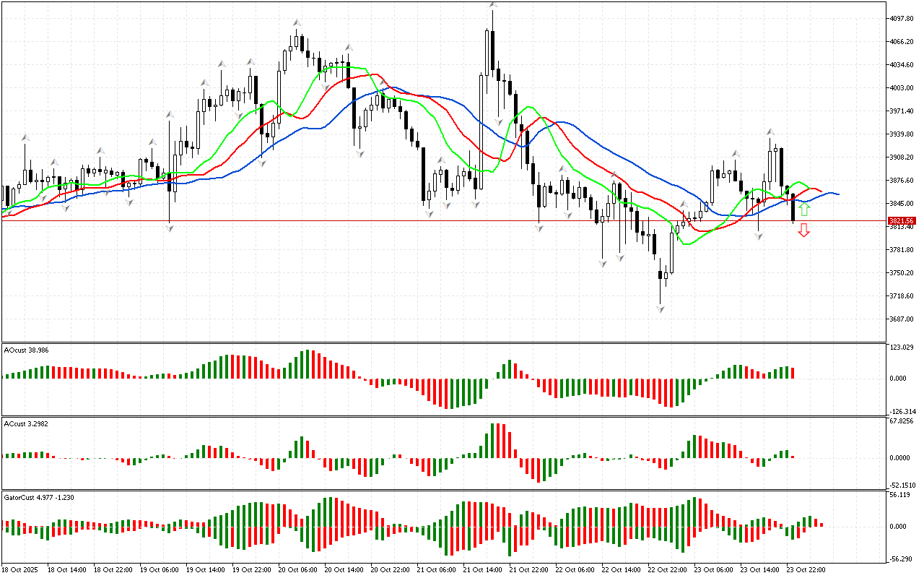This screenshot has height=578, width=924.
Task: Click the green up arrow signal icon
Action: [804, 210]
